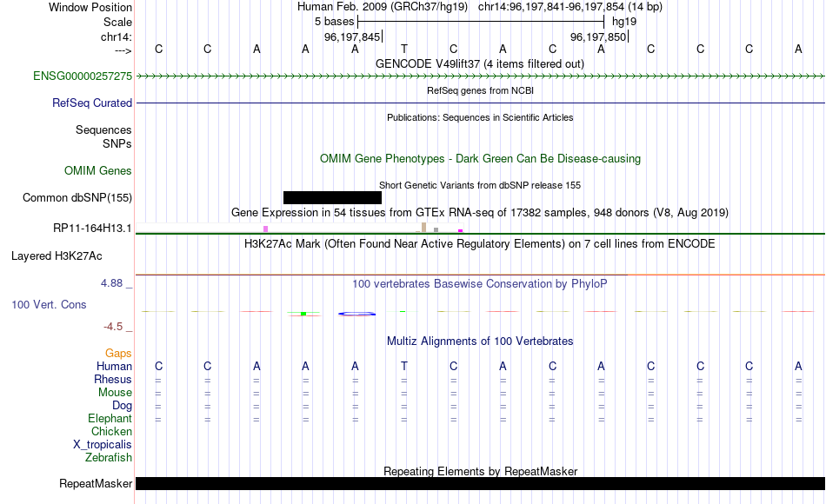Image resolution: width=826 pixels, height=504 pixels.
Task: Select the Chicken species label
Action: [111, 432]
